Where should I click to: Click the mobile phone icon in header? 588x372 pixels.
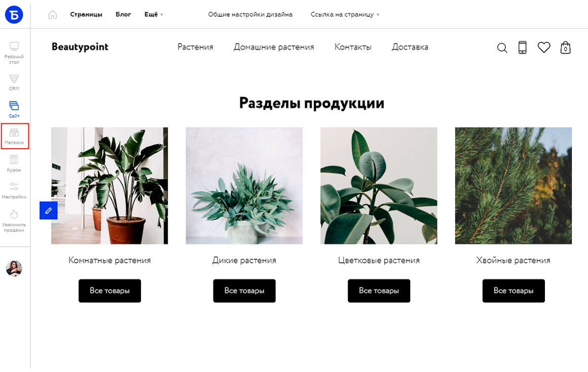pyautogui.click(x=523, y=47)
